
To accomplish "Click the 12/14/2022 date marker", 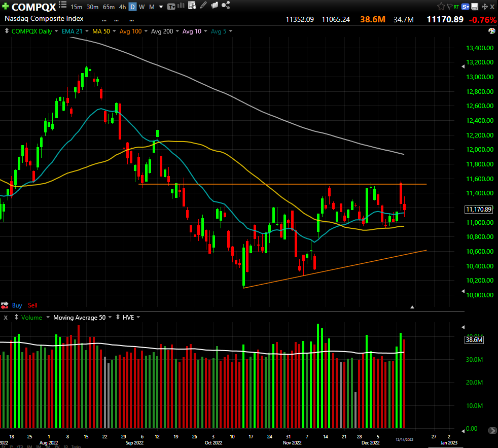I will [x=404, y=439].
